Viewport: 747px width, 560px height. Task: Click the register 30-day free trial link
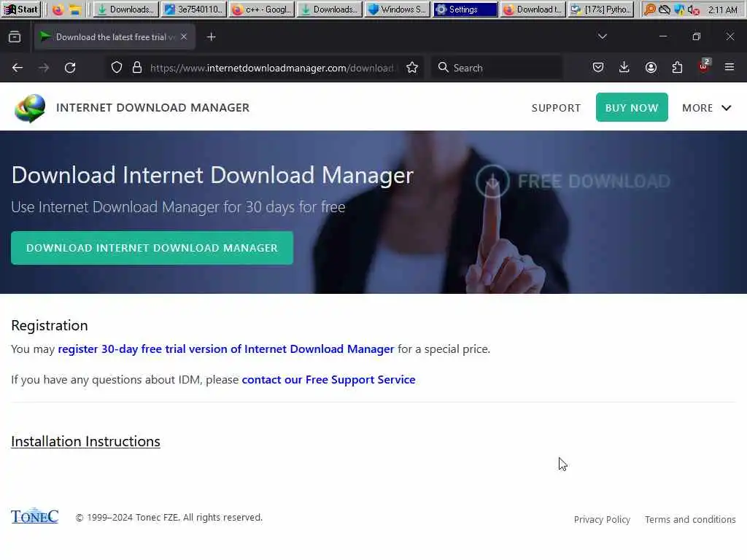[x=226, y=349]
